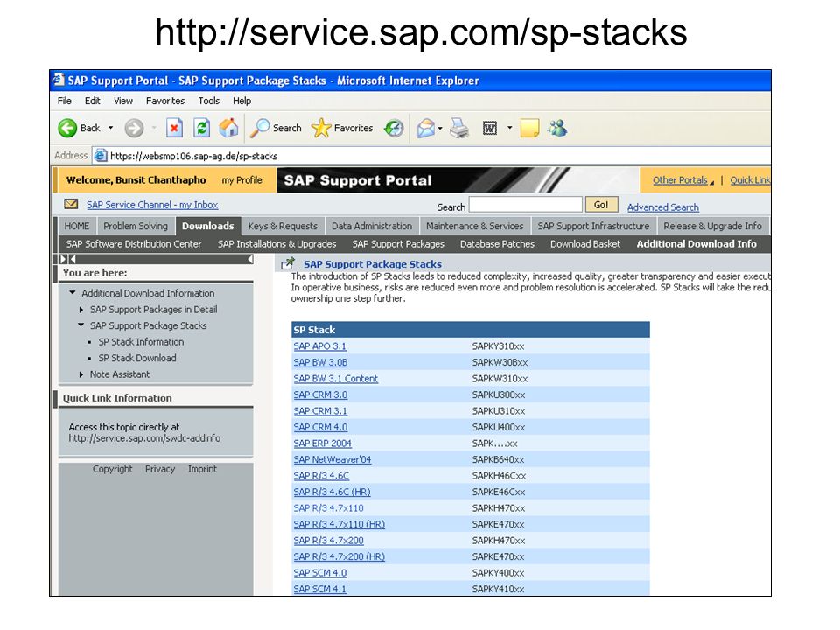Collapse the navigation panel with left arrow
This screenshot has height=630, width=840.
tap(250, 259)
